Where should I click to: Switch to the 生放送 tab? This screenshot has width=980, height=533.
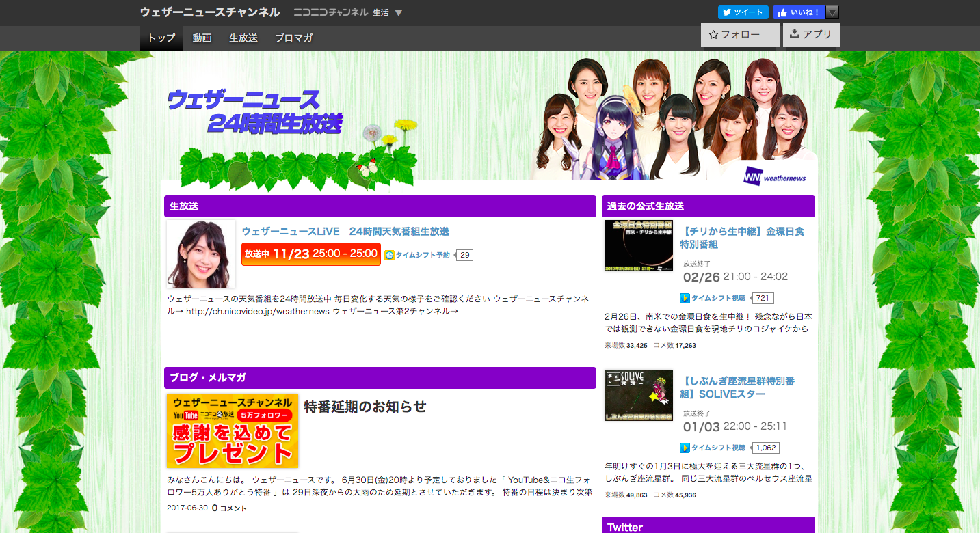coord(243,38)
